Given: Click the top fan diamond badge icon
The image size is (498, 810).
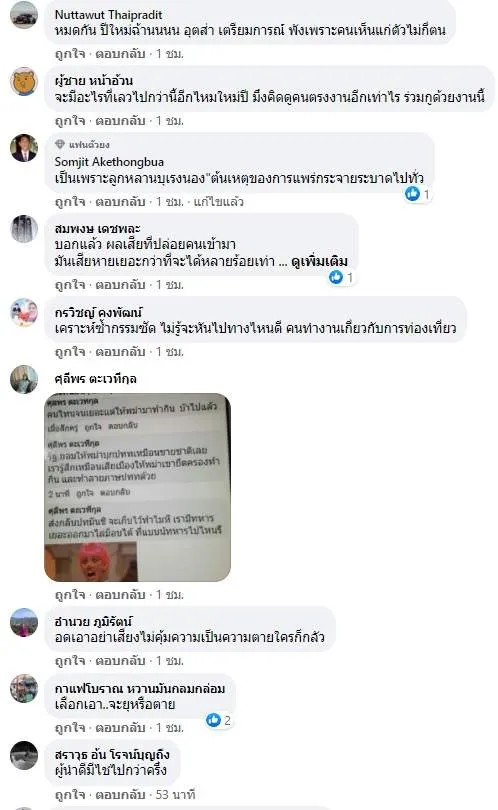Looking at the screenshot, I should point(60,144).
